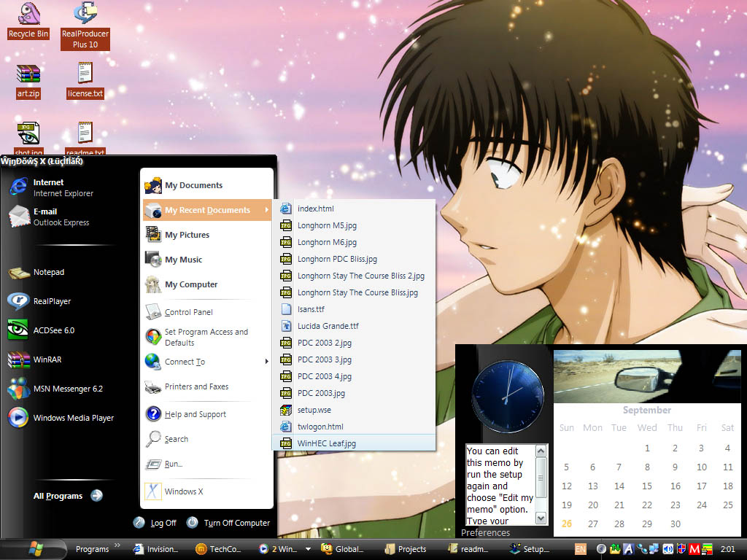The image size is (747, 560).
Task: Select the highlighted date 26 in the calendar
Action: (x=566, y=524)
